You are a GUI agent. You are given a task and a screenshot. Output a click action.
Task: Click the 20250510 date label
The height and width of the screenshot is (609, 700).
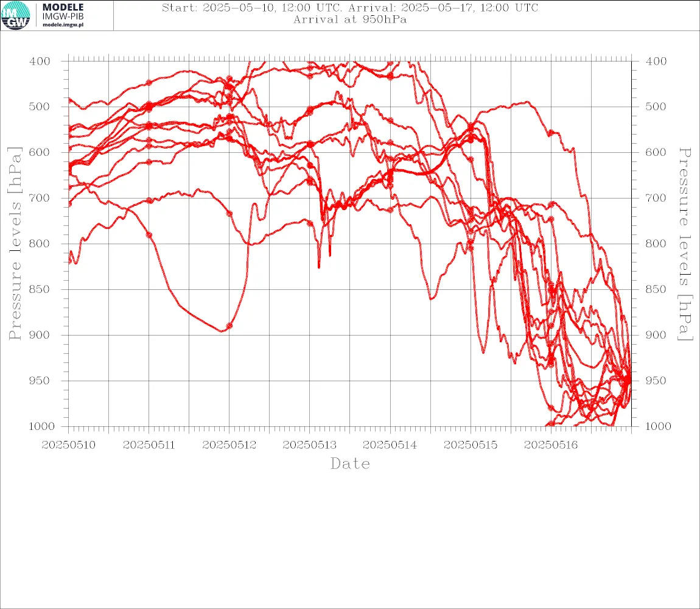(68, 445)
